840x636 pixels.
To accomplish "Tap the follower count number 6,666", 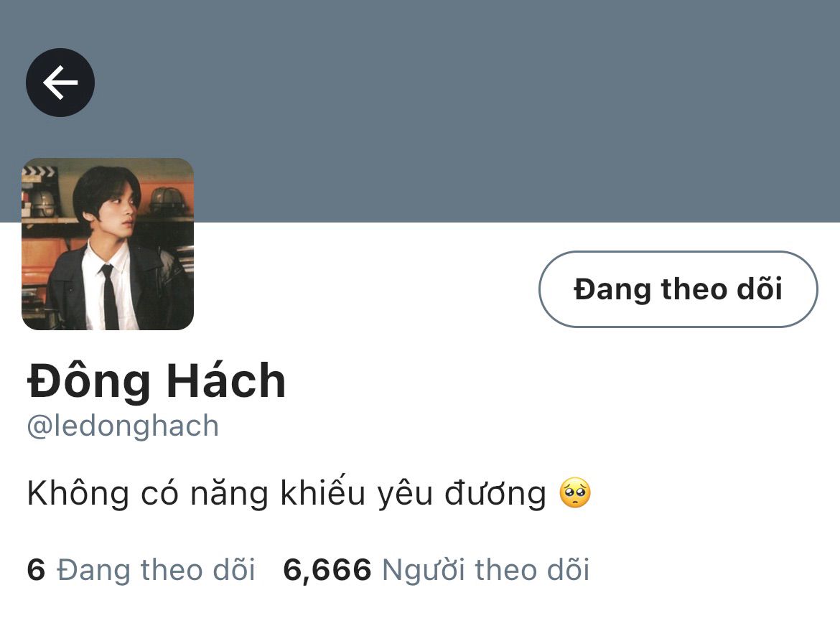I will click(327, 570).
